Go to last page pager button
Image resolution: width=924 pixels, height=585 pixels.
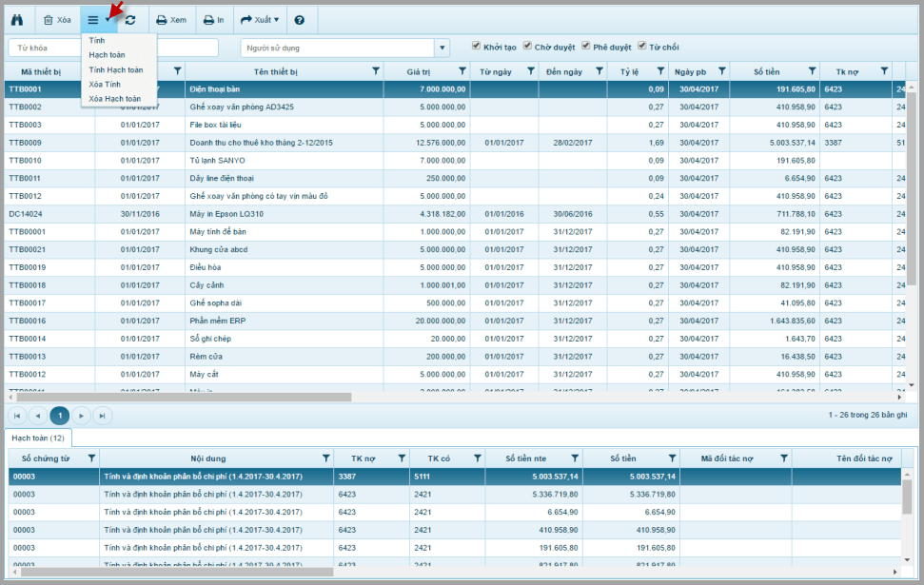(102, 416)
